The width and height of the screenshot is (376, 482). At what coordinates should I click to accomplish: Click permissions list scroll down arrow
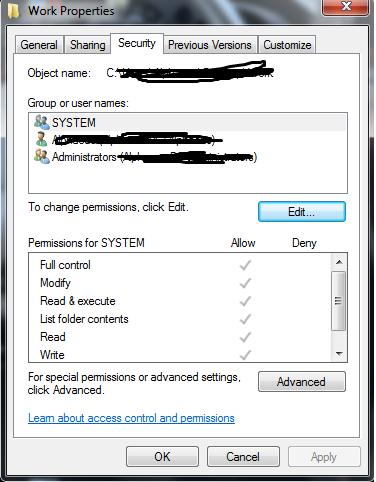pyautogui.click(x=339, y=354)
